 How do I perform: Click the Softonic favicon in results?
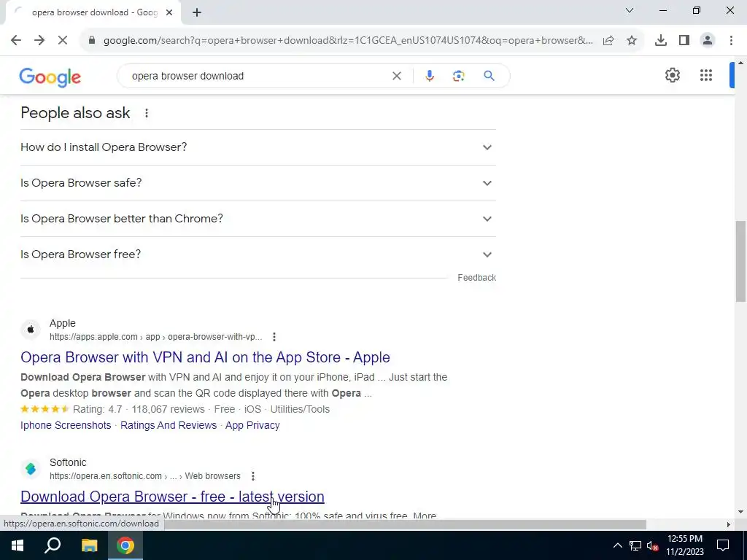click(31, 469)
